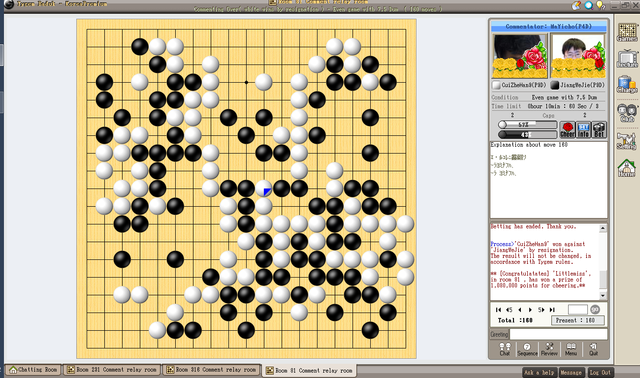The width and height of the screenshot is (640, 378).
Task: Click black player's 43% cheer bar
Action: click(527, 134)
